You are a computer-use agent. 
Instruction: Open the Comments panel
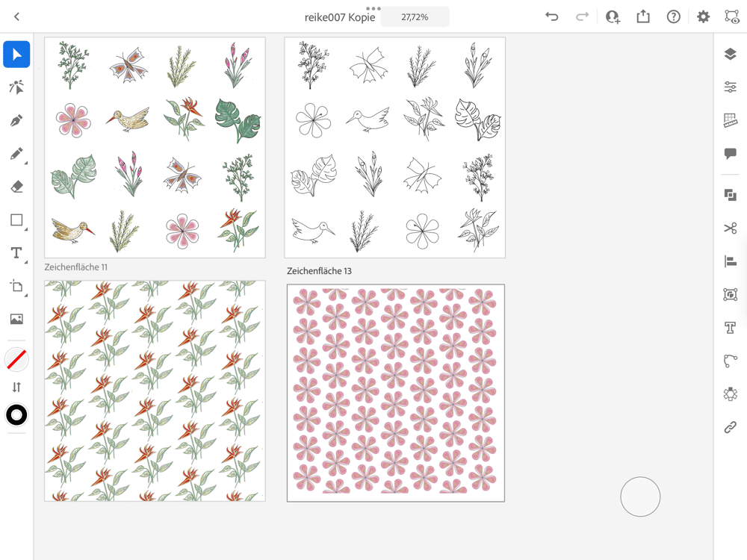tap(731, 153)
